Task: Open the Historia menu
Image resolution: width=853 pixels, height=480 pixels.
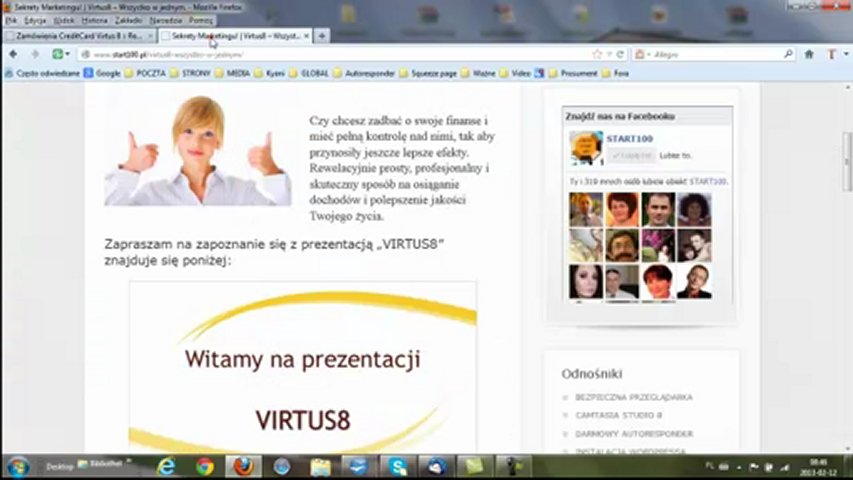Action: (94, 20)
